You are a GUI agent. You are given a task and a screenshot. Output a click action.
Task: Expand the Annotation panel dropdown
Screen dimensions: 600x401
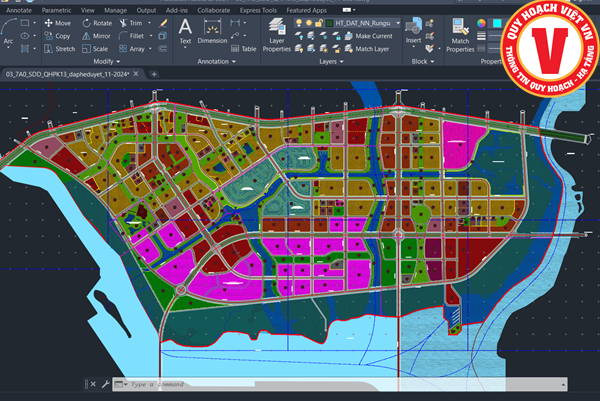[x=216, y=61]
